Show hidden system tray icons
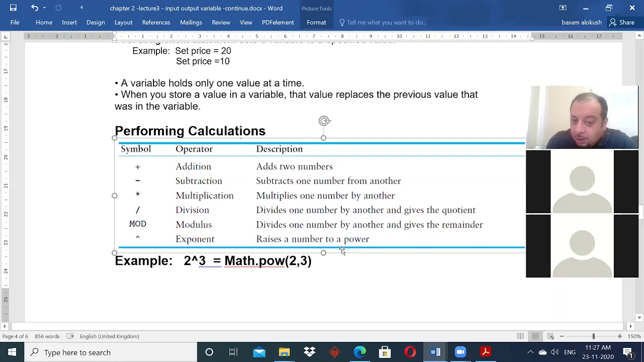Screen dimensions: 644x362 [530, 352]
